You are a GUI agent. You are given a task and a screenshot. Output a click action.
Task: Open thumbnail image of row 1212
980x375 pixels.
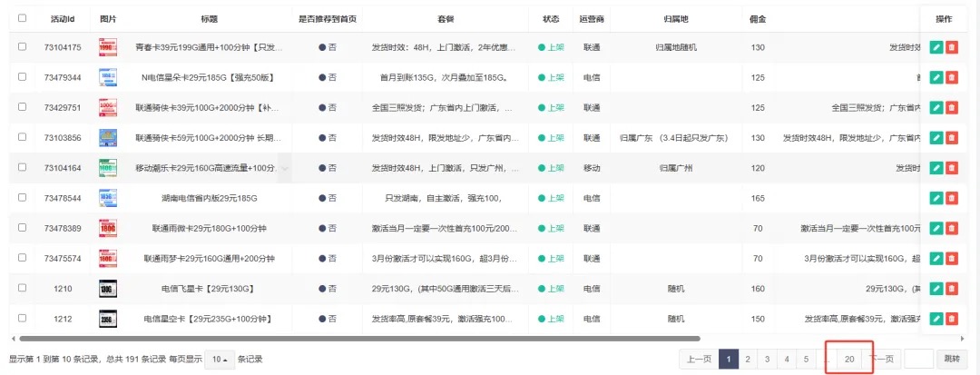108,319
